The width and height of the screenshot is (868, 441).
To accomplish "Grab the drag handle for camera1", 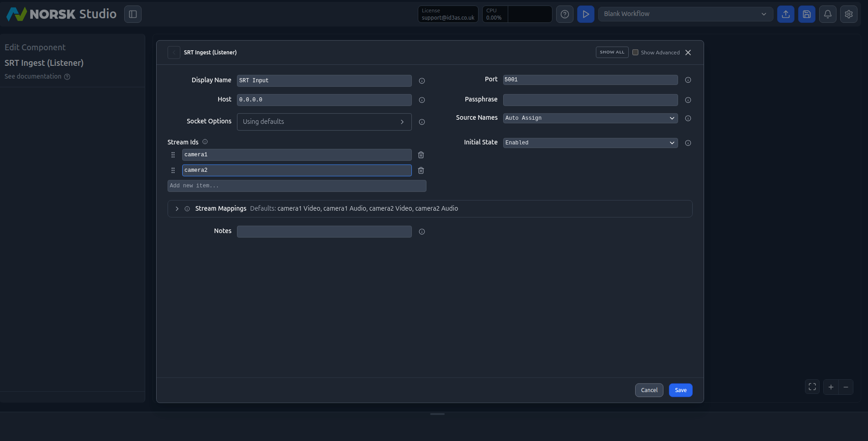I will [x=173, y=155].
